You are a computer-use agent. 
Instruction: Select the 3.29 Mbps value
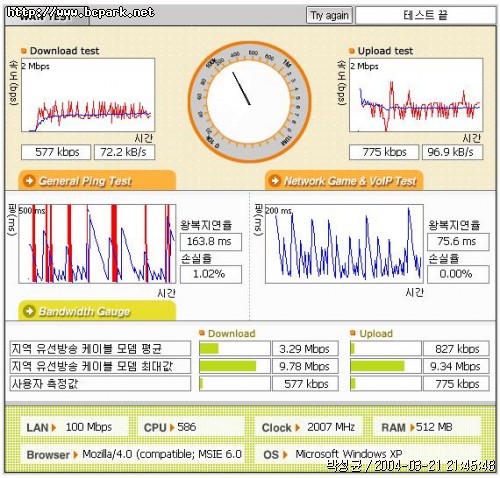tap(305, 349)
